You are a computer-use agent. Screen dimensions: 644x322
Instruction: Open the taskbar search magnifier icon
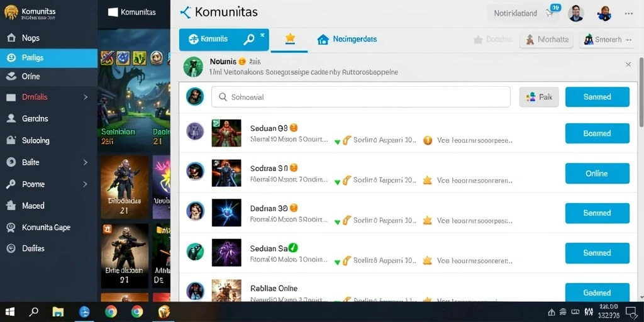pyautogui.click(x=35, y=312)
